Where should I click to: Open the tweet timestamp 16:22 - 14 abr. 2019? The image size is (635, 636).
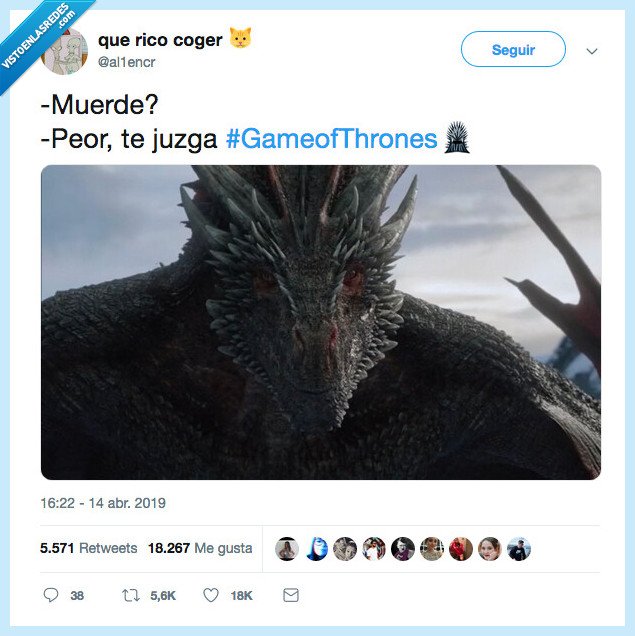(103, 503)
